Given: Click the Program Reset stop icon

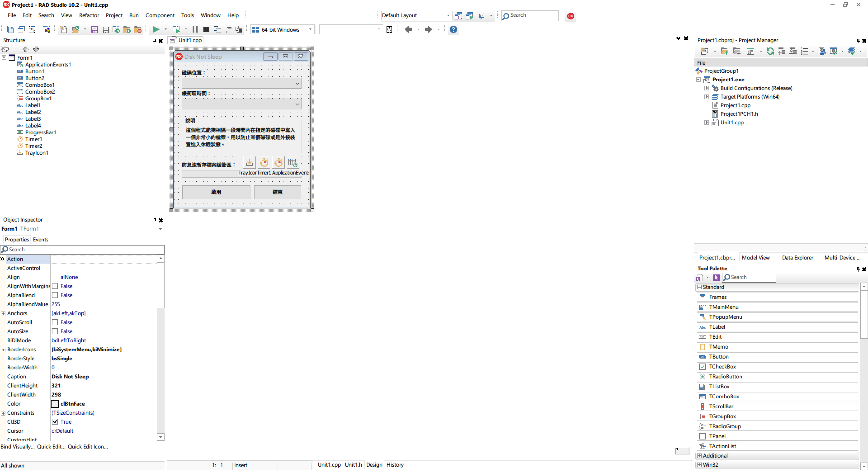Looking at the screenshot, I should point(206,30).
